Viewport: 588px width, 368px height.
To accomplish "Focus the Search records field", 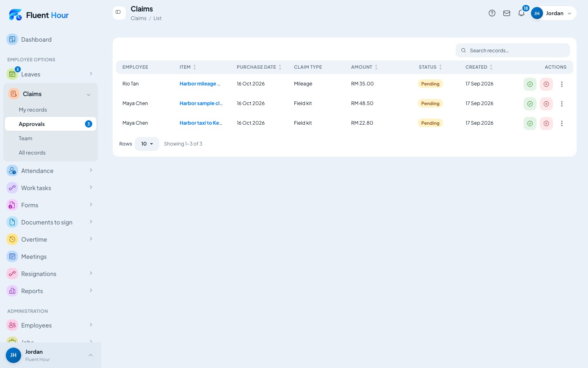I will click(x=513, y=50).
